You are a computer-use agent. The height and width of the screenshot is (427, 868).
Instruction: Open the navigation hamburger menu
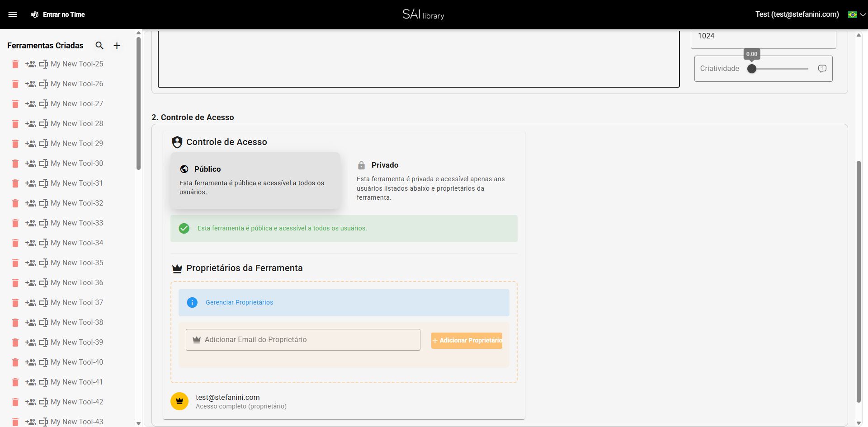(x=13, y=14)
